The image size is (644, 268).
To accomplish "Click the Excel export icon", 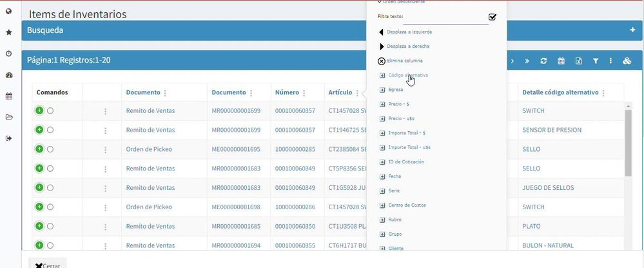I will coord(578,61).
